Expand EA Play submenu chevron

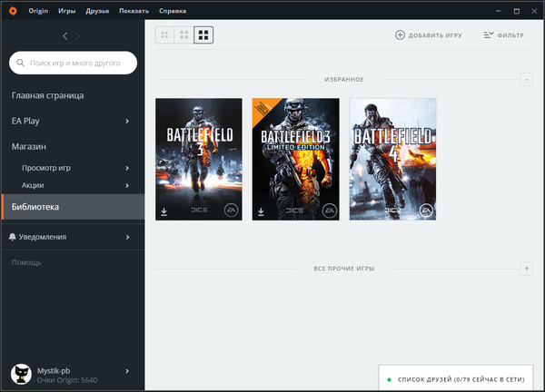[x=127, y=122]
